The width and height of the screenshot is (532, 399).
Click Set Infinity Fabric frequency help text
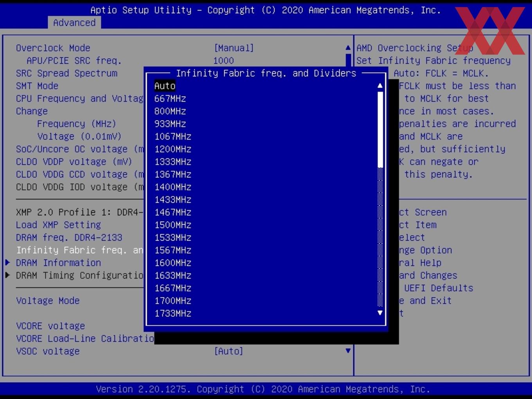(433, 61)
